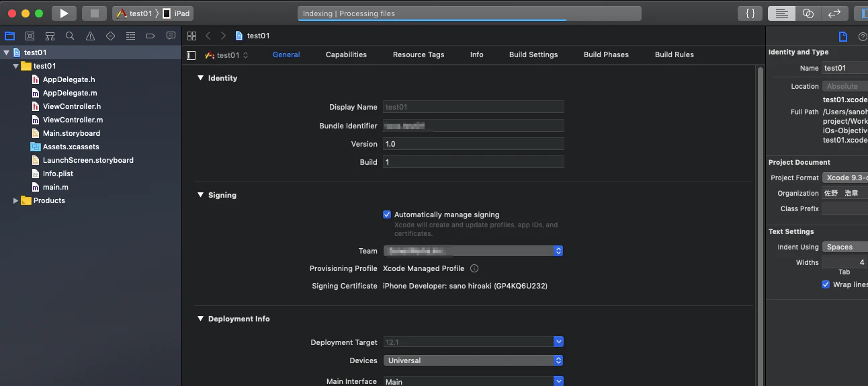Open the Issue navigator warning icon

[90, 36]
